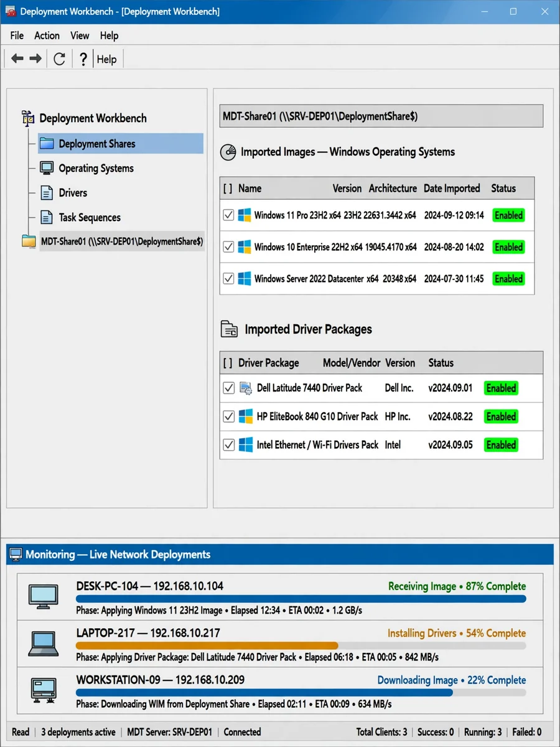
Task: Uncheck the Windows Server 2022 Datacenter checkbox
Action: [228, 278]
